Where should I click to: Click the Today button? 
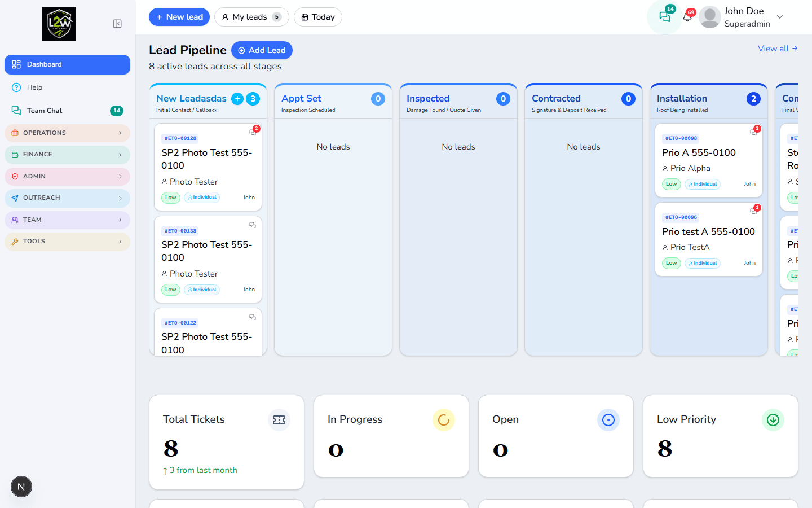point(318,17)
